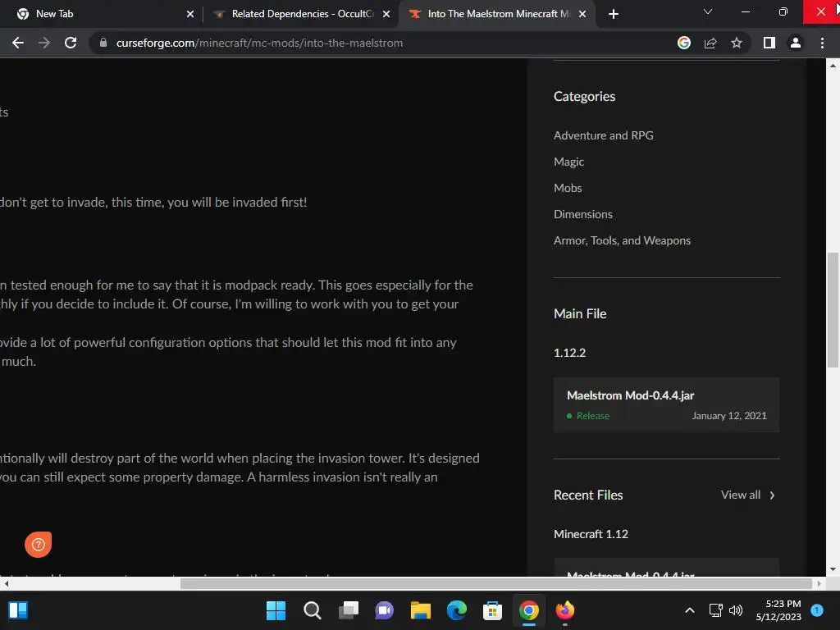Open the widgets icon on taskbar

(x=18, y=610)
